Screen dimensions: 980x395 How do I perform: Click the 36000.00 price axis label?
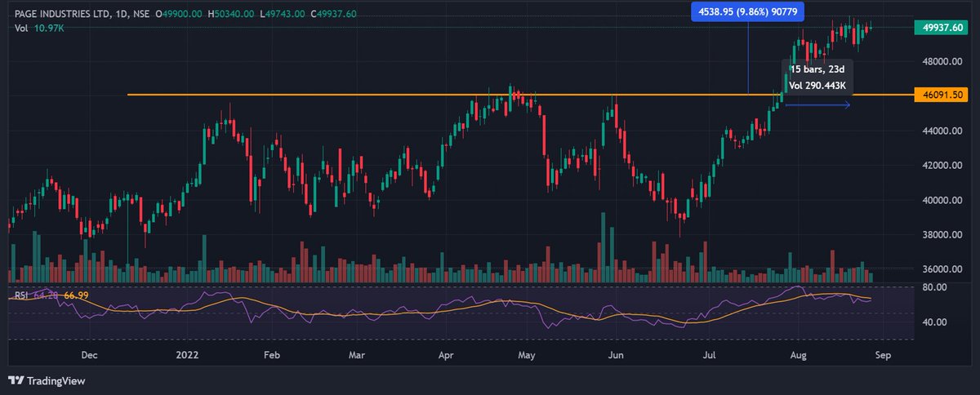point(941,269)
